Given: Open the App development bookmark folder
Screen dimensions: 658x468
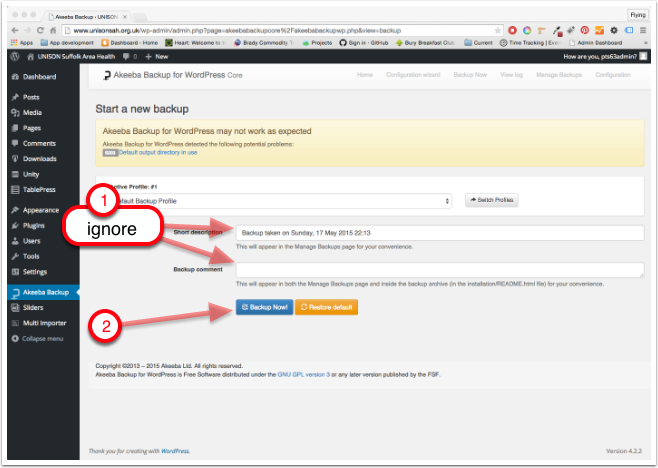Looking at the screenshot, I should coord(67,43).
